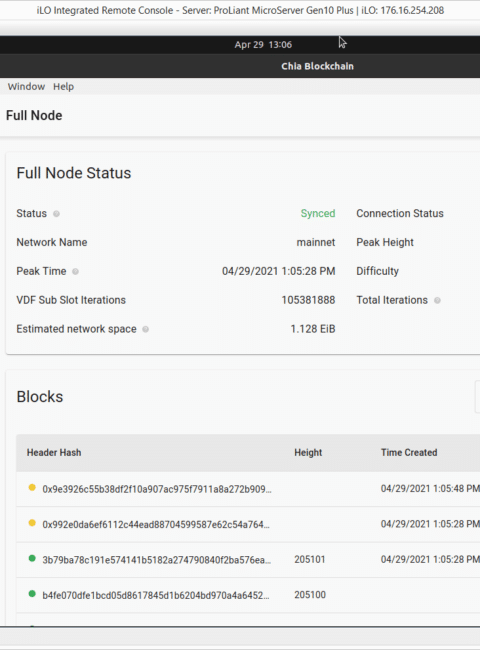Open the Help menu
Viewport: 480px width, 650px height.
[x=63, y=87]
